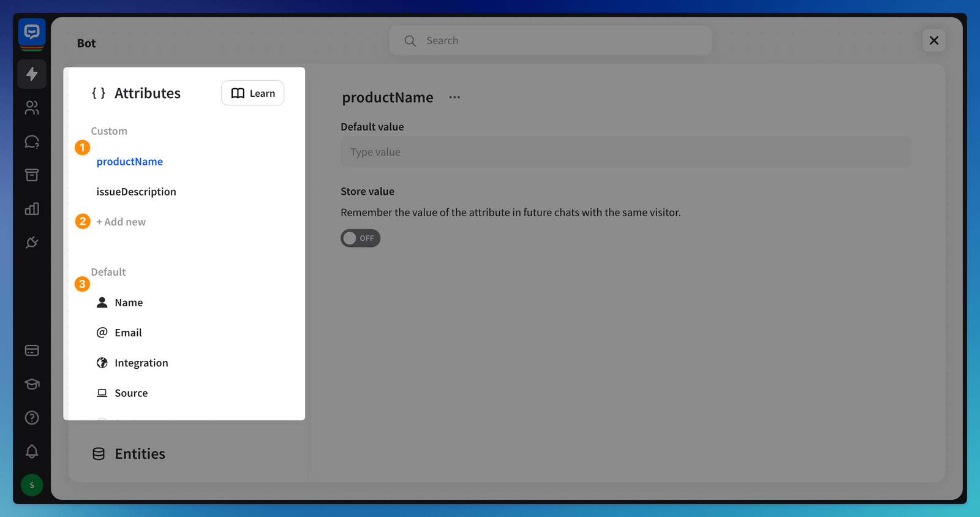Click + Add new attribute
Viewport: 980px width, 517px height.
(x=121, y=222)
